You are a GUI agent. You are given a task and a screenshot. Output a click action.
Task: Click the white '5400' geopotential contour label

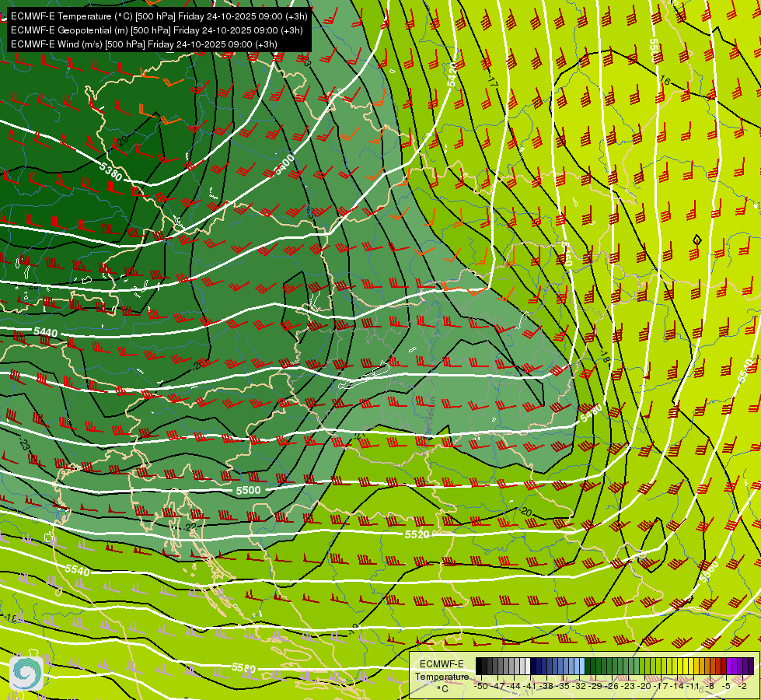285,164
